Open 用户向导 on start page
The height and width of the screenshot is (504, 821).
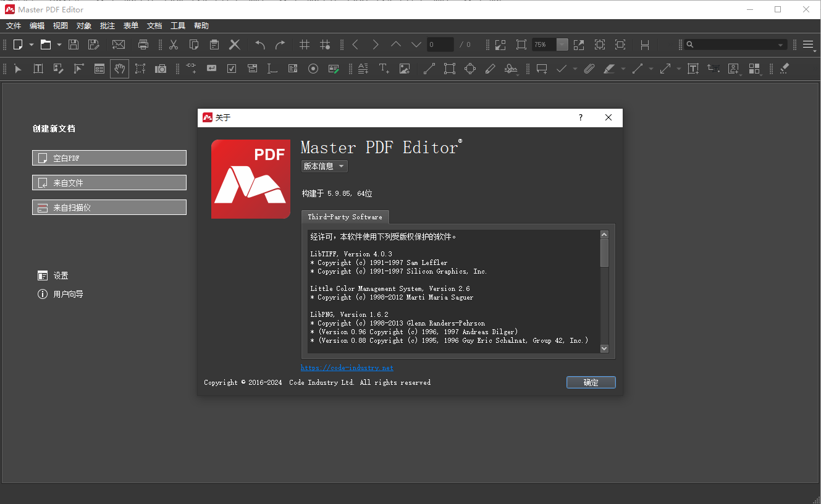61,294
